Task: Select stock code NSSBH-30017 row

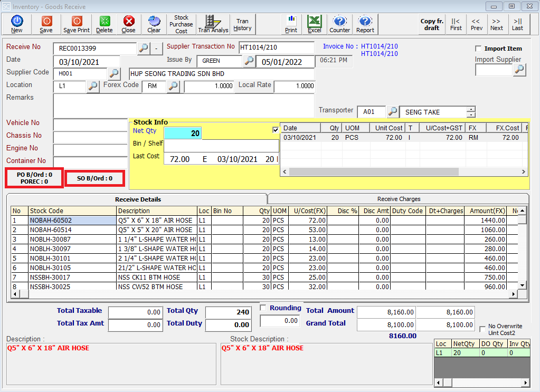Action: coord(264,278)
